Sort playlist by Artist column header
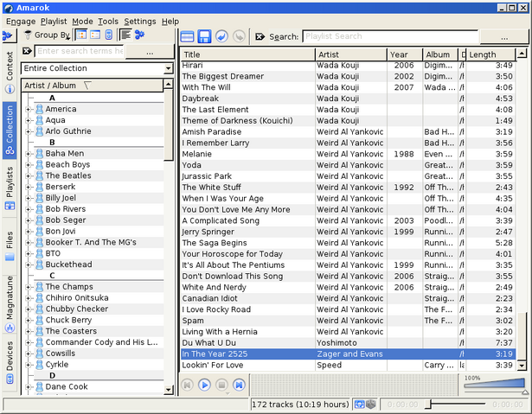The image size is (532, 414). (351, 54)
